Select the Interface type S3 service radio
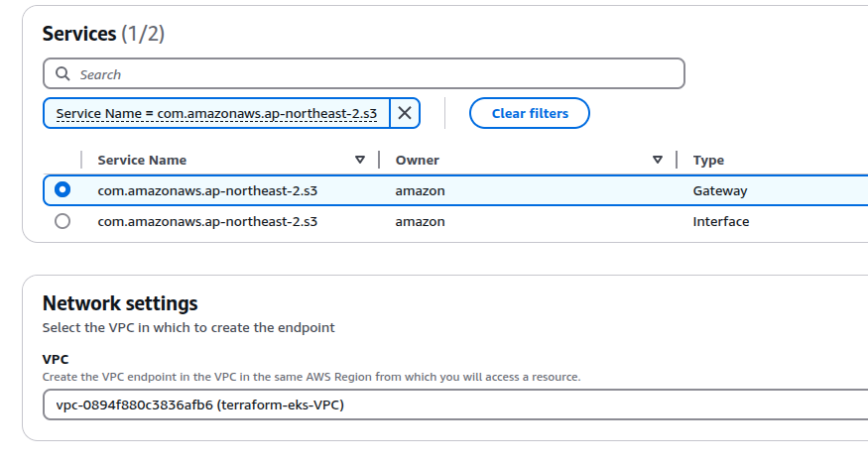The height and width of the screenshot is (463, 868). 62,221
